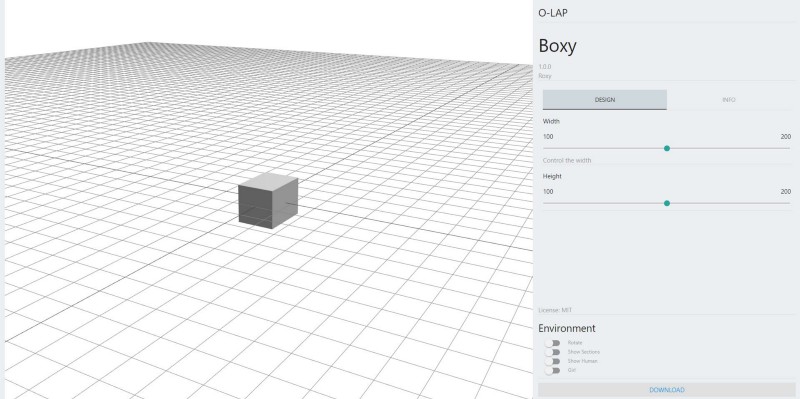Enable the Show Sections switch
This screenshot has width=800, height=399.
point(552,352)
